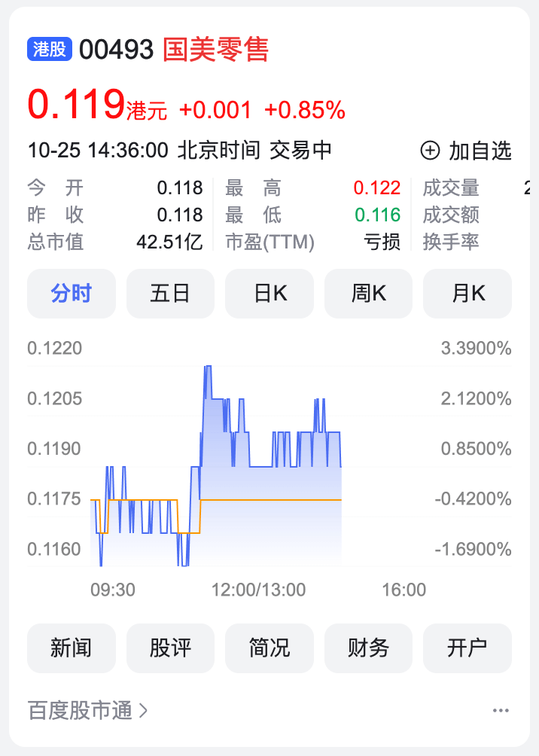The image size is (539, 756).
Task: Open the 新闻 news button
Action: click(x=72, y=648)
